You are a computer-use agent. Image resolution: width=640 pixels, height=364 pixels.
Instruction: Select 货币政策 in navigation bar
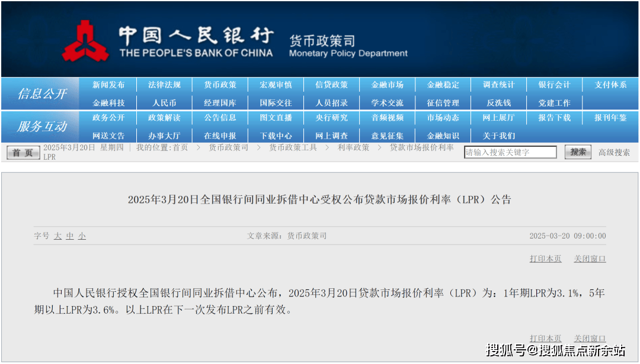tap(220, 85)
